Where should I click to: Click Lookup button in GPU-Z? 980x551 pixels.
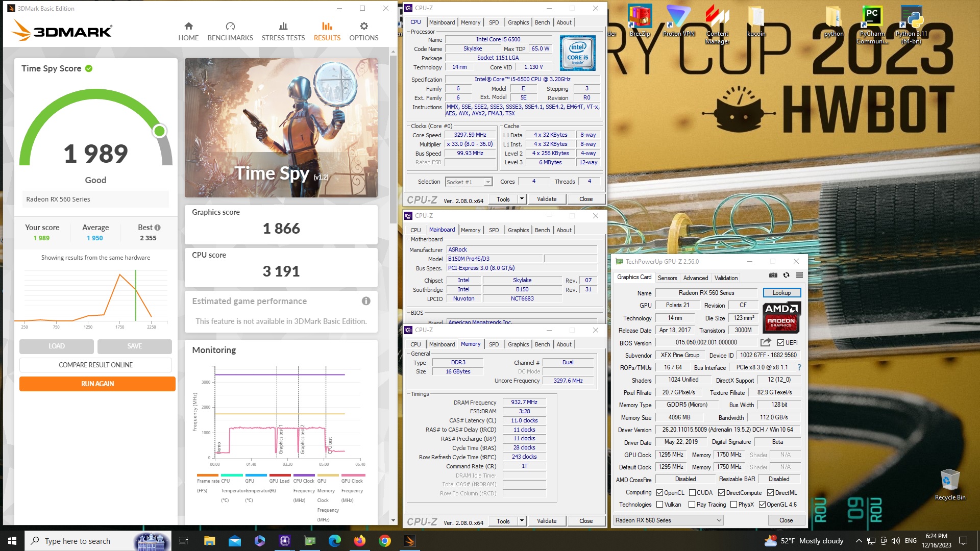click(x=781, y=293)
